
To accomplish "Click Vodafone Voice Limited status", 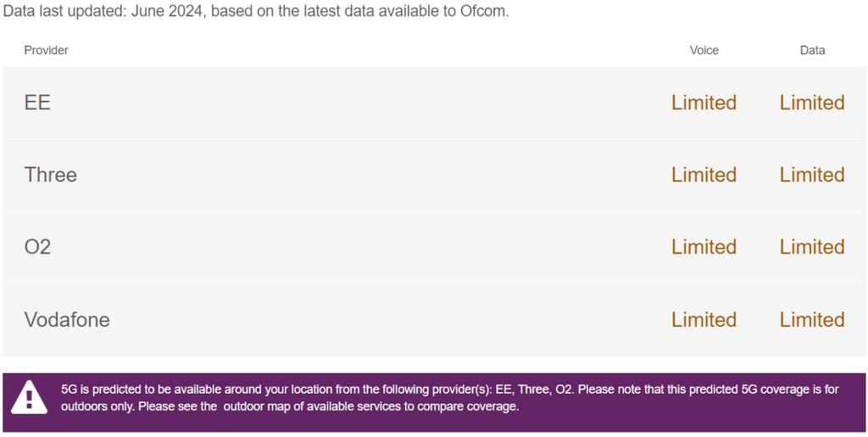I will pos(704,320).
